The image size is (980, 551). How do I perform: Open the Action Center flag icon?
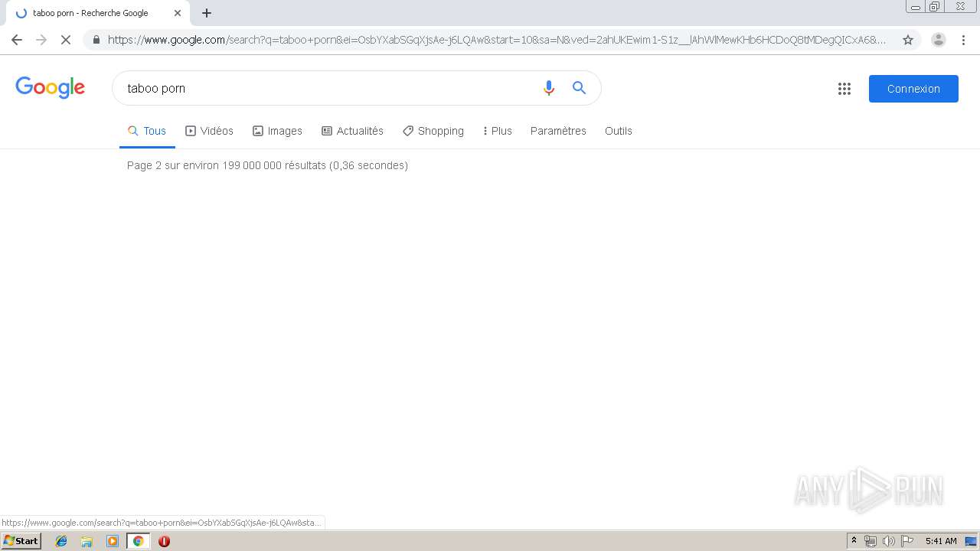[x=906, y=541]
